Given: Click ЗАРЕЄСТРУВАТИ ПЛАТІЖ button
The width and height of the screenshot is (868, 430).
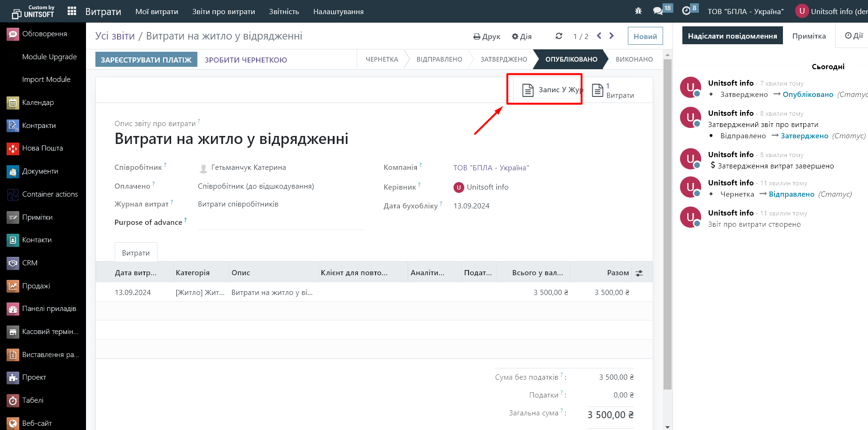Looking at the screenshot, I should click(x=146, y=60).
